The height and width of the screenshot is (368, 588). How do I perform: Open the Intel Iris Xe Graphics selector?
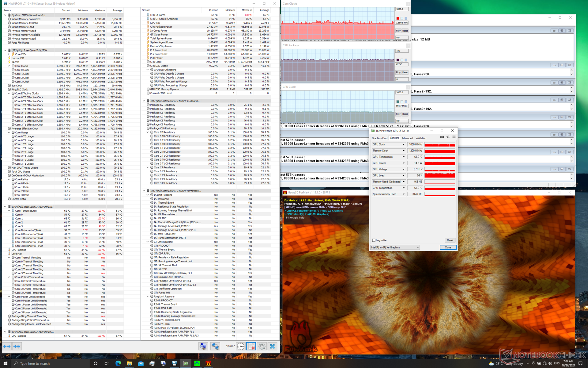click(x=395, y=247)
